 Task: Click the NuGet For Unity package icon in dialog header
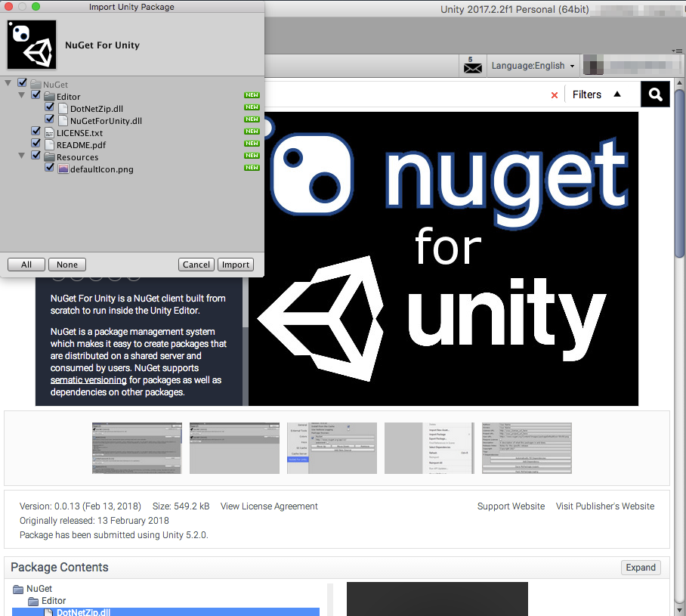click(x=32, y=44)
